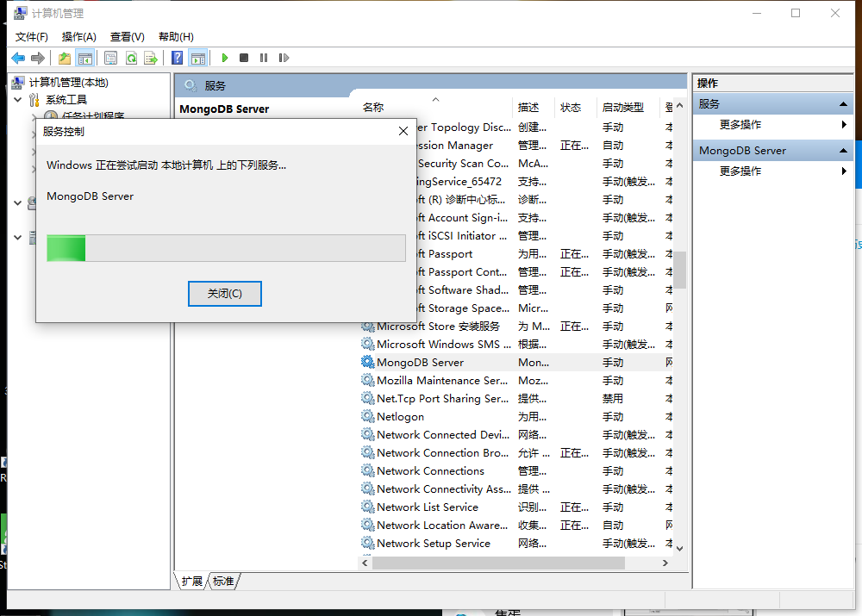862x616 pixels.
Task: Open the 帮助(H) menu
Action: (176, 37)
